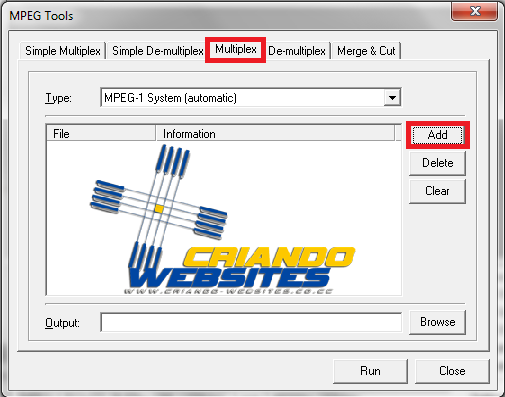
Task: Close the MPEG Tools window with X
Action: 475,11
